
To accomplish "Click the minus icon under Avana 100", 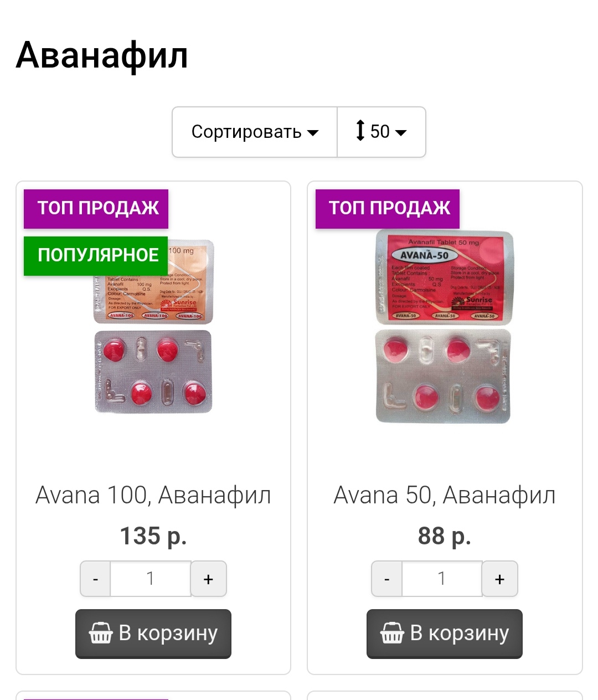I will coord(95,578).
